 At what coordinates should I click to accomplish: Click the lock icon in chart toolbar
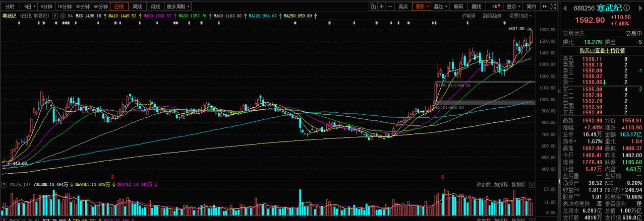(x=373, y=7)
